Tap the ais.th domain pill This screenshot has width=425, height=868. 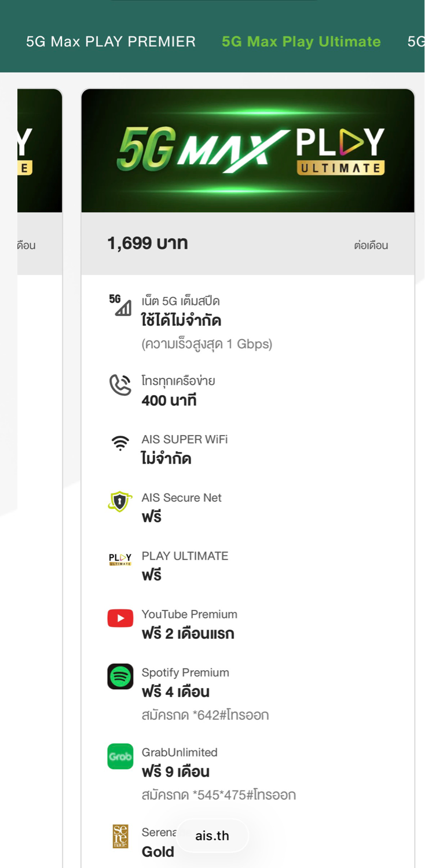pos(212,836)
